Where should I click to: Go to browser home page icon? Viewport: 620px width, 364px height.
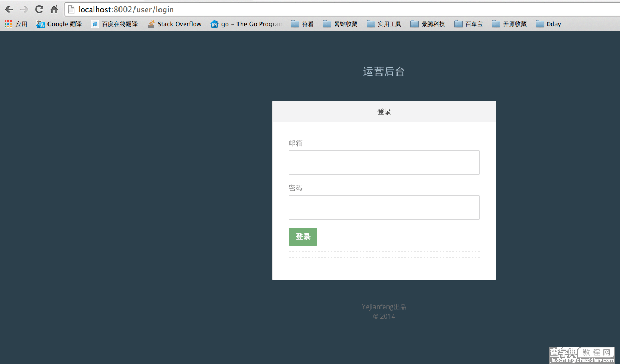tap(54, 10)
